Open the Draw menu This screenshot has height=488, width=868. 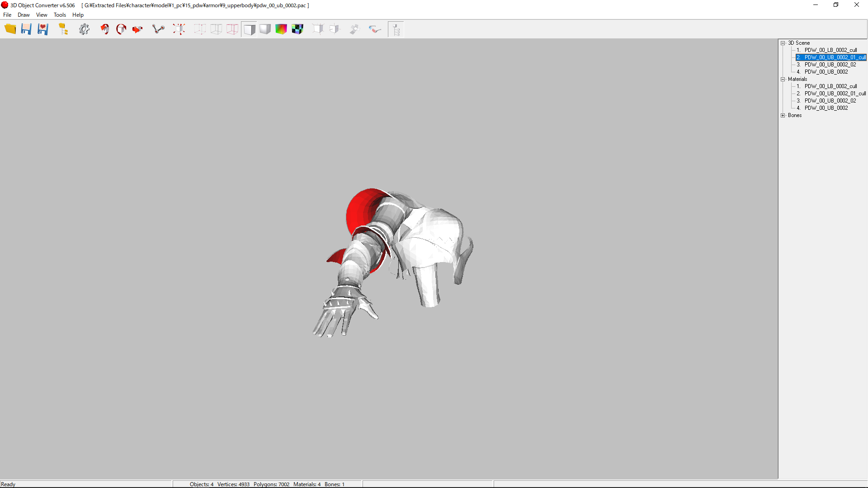[x=23, y=14]
